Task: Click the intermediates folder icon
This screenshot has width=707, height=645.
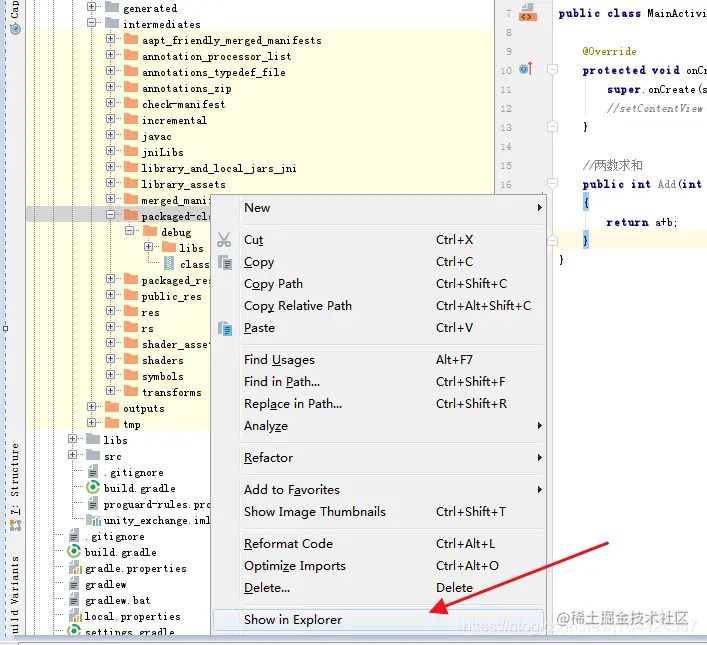Action: (112, 23)
